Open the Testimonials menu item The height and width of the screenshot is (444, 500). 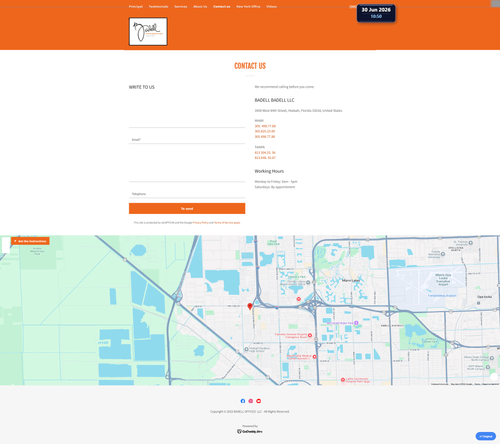(x=158, y=6)
